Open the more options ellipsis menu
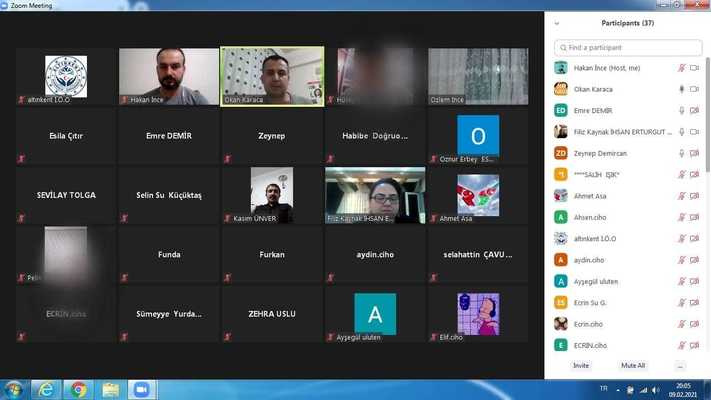Viewport: 711px width, 400px height. 680,366
